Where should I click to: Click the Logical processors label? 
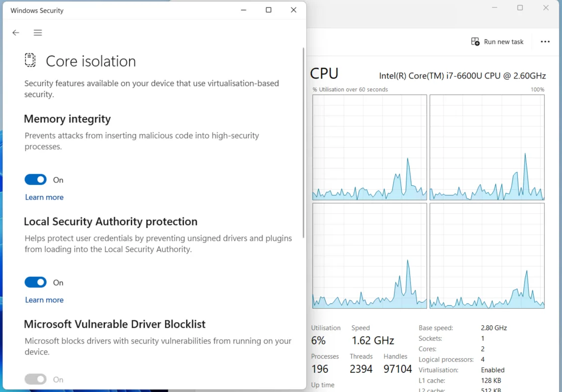446,359
